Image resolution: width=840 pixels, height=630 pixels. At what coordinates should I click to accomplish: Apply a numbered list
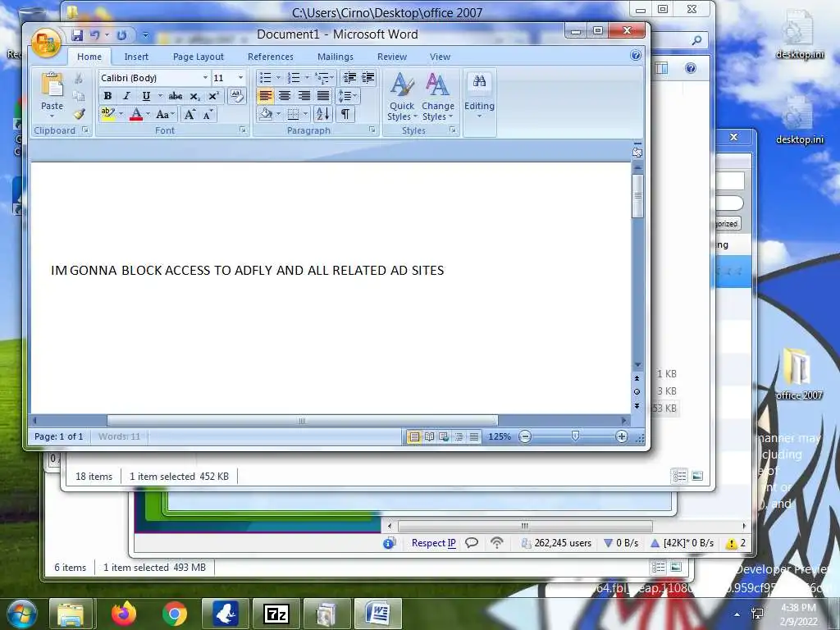(294, 78)
